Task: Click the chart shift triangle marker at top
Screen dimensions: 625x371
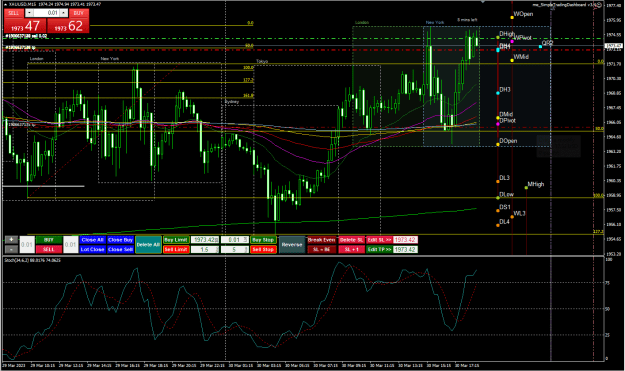Action: click(483, 2)
